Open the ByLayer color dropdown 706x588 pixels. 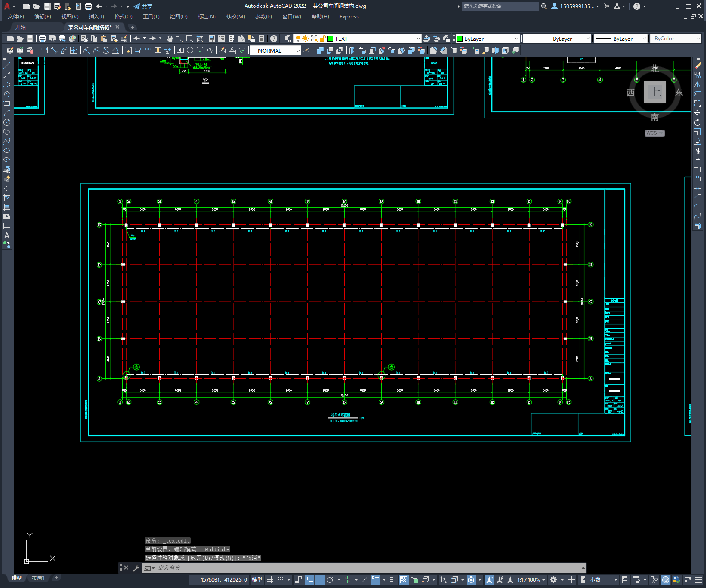(516, 39)
